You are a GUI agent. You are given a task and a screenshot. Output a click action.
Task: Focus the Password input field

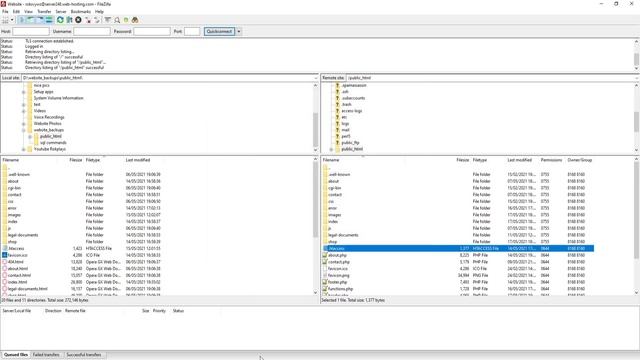(x=152, y=31)
